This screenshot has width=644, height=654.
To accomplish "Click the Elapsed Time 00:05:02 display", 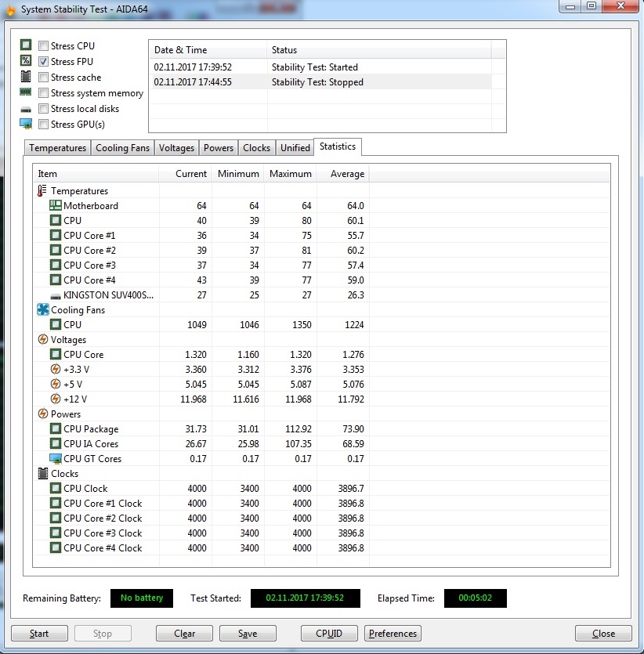I will pos(475,598).
